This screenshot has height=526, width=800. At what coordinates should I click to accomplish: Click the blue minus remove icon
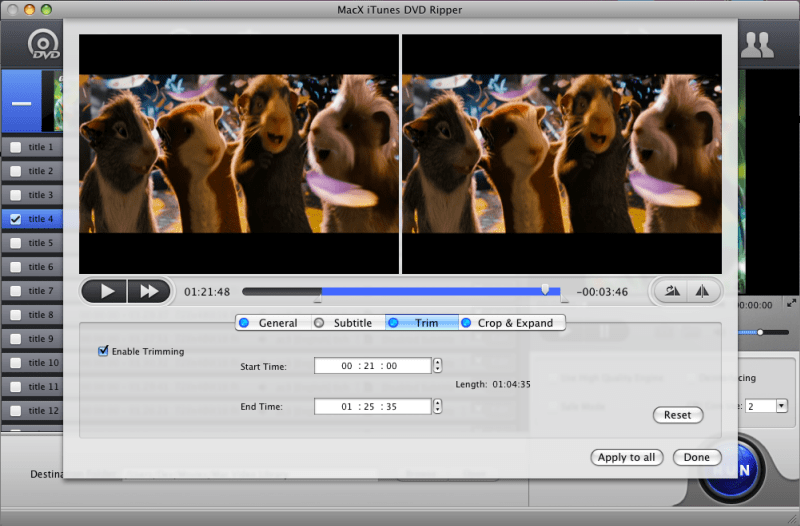click(21, 102)
